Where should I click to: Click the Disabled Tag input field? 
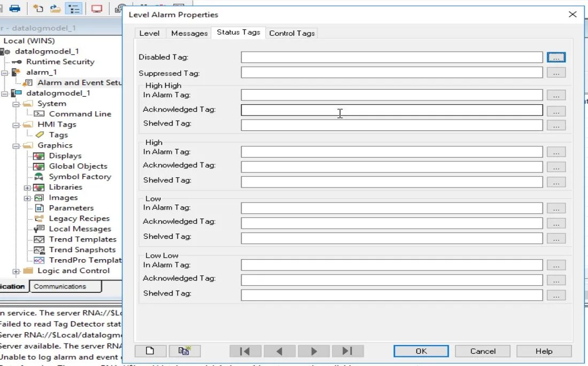[x=392, y=57]
